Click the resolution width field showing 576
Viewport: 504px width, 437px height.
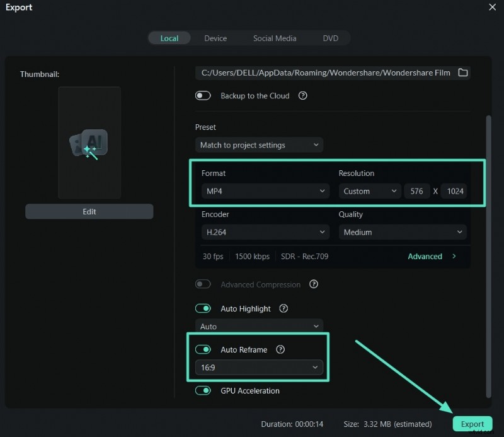point(416,191)
